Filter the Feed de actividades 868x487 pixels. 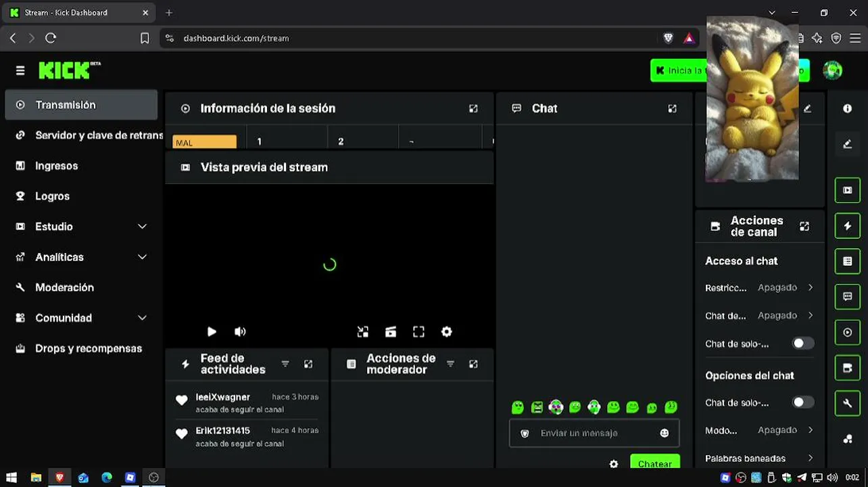(x=285, y=364)
